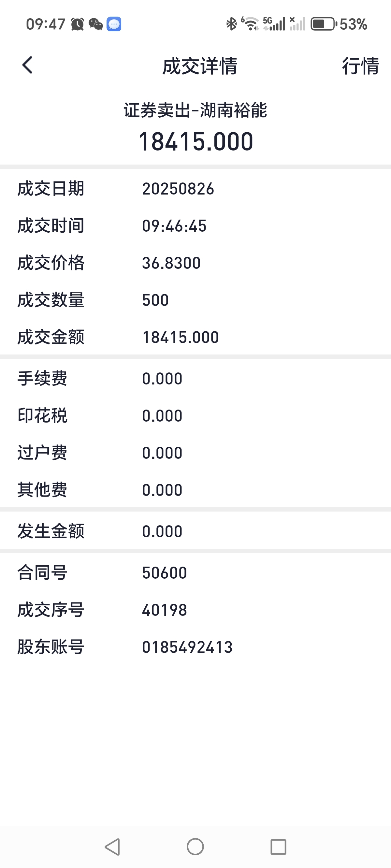Tap the back arrow icon
Viewport: 391px width, 868px height.
(x=27, y=65)
